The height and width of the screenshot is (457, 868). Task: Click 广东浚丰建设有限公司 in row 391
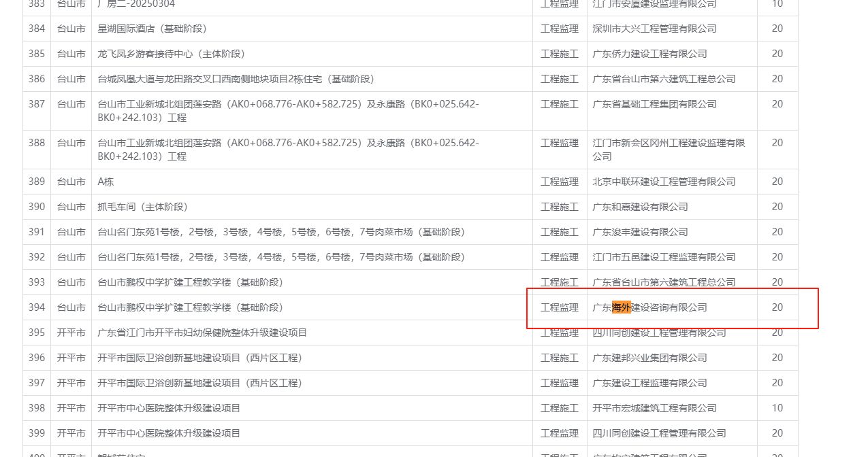point(640,232)
